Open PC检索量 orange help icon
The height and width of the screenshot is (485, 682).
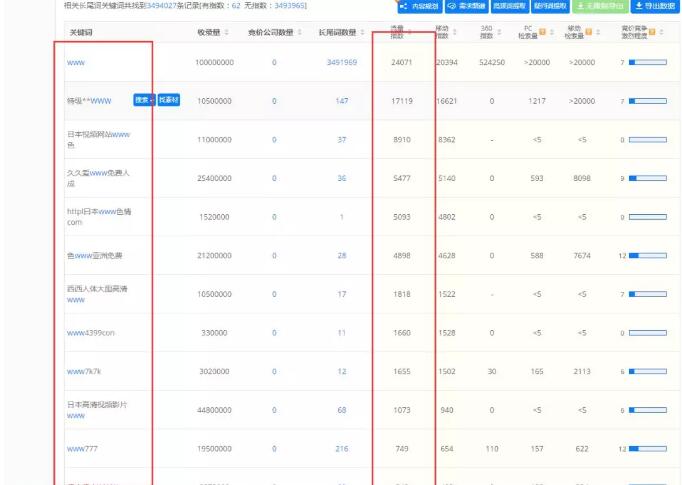pyautogui.click(x=542, y=32)
